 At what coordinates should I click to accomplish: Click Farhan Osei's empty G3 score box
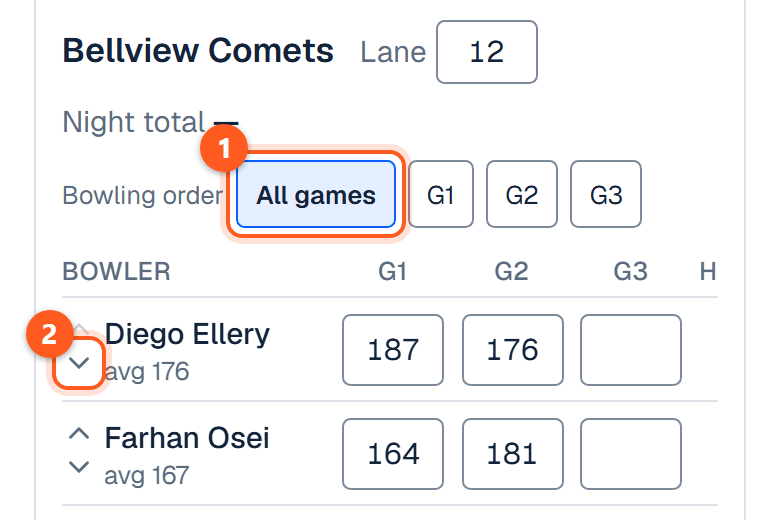[x=631, y=454]
